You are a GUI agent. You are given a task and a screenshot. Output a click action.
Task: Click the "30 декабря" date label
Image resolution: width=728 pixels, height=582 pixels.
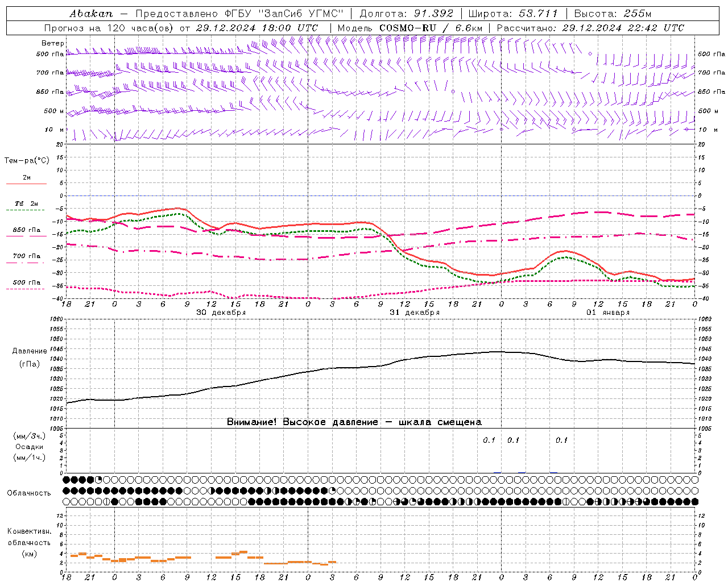221,313
